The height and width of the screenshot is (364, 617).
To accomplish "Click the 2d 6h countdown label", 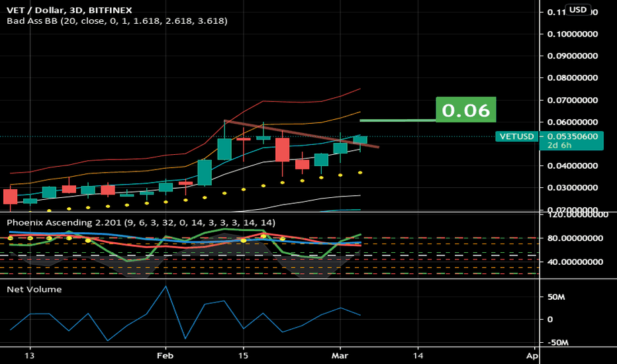I will coord(559,145).
